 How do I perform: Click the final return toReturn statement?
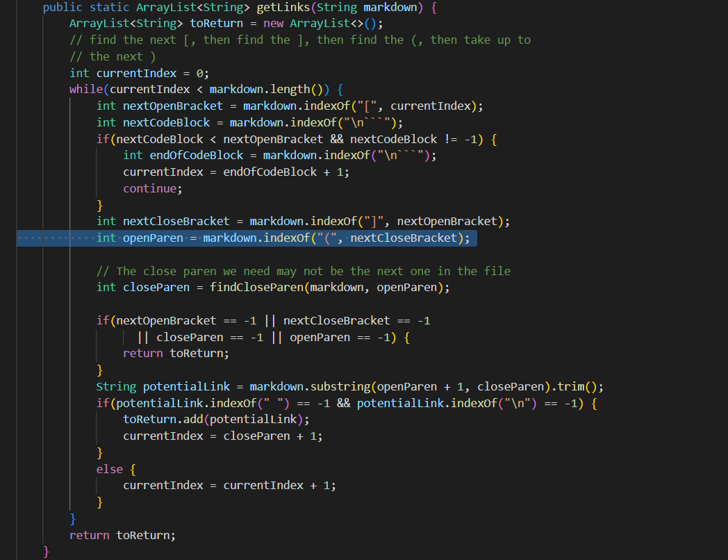point(122,535)
